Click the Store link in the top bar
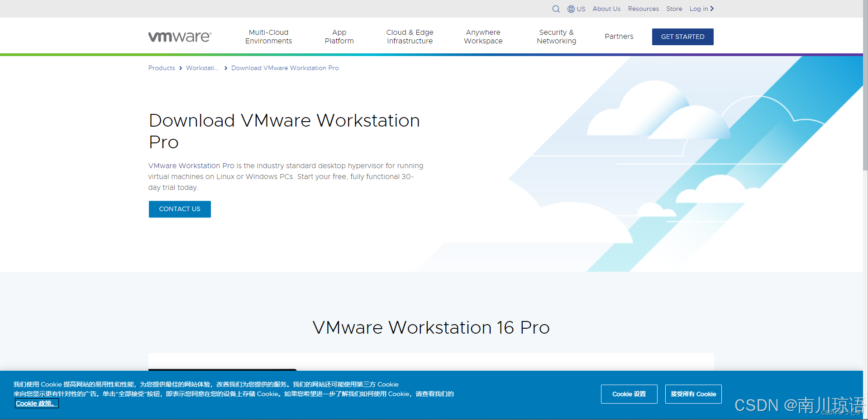The height and width of the screenshot is (420, 868). tap(674, 9)
